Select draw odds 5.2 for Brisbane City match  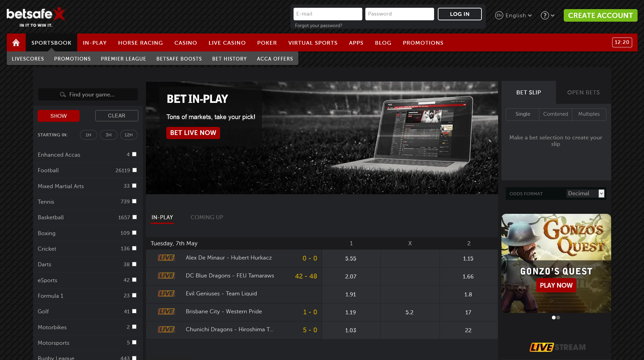(x=410, y=312)
